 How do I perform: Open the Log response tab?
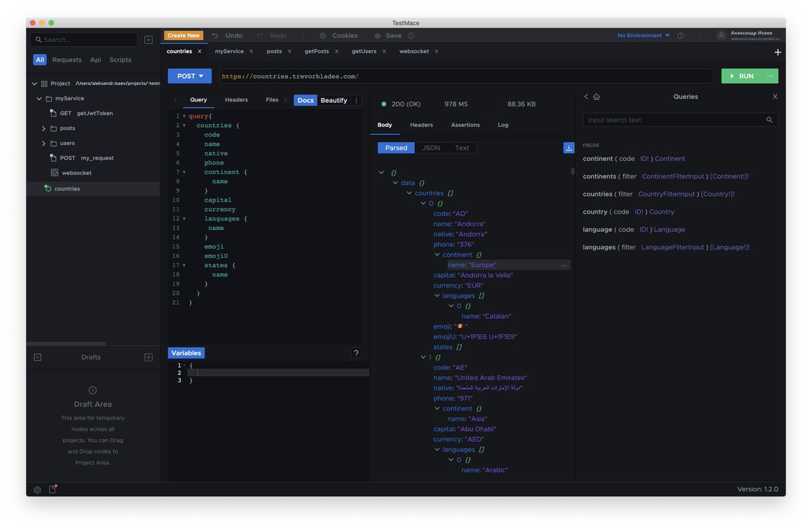click(503, 125)
